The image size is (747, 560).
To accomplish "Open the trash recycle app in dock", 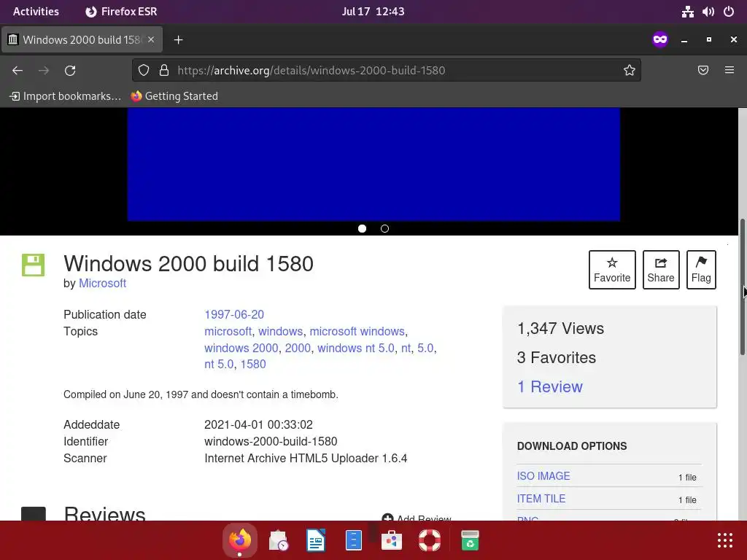I will click(x=470, y=540).
